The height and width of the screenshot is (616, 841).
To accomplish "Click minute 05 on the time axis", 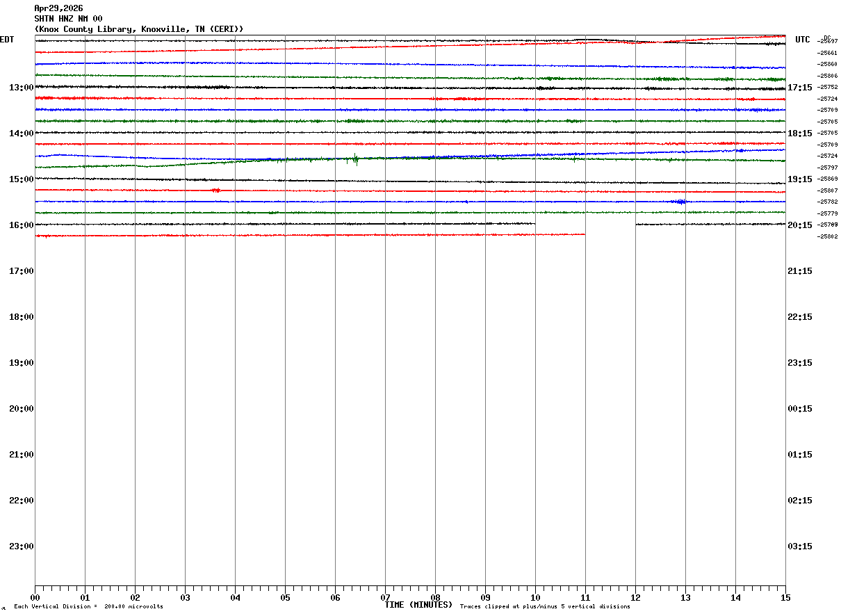I will click(x=285, y=598).
